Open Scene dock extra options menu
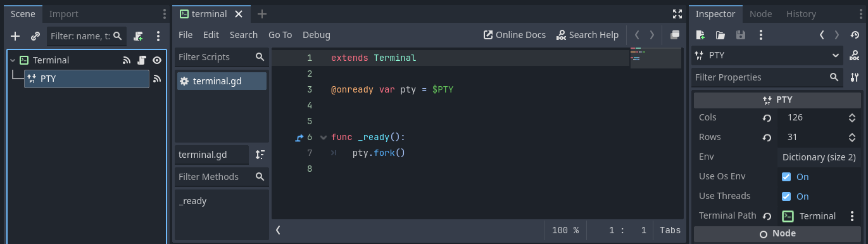 tap(158, 36)
